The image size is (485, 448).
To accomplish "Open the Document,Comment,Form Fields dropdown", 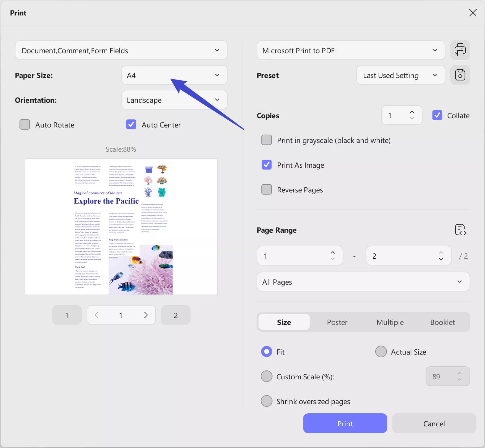I will pos(121,50).
